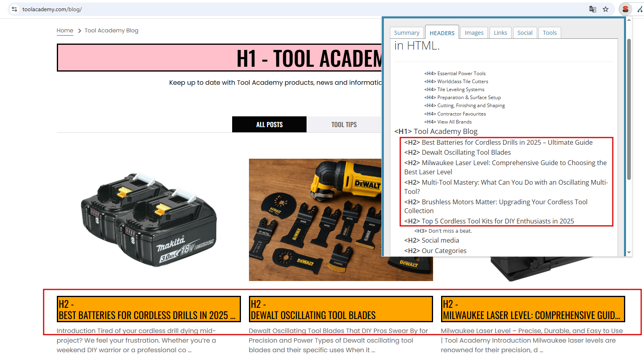Click the Dewalt blades post excerpt text
The width and height of the screenshot is (644, 359).
click(x=338, y=341)
